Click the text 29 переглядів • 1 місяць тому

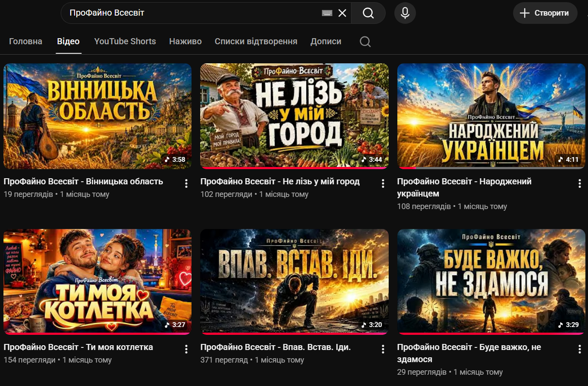[450, 372]
